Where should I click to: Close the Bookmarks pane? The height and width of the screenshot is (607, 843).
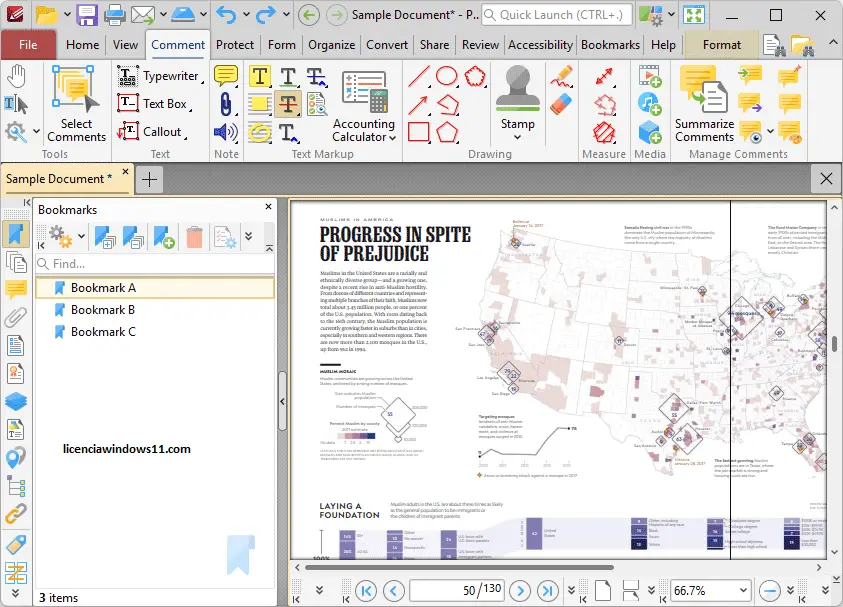pos(268,206)
